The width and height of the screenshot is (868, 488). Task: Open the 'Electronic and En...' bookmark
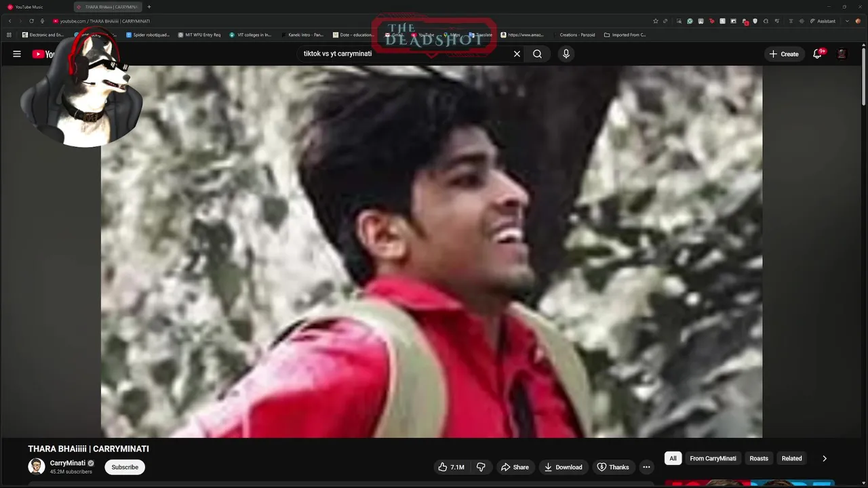pyautogui.click(x=43, y=35)
